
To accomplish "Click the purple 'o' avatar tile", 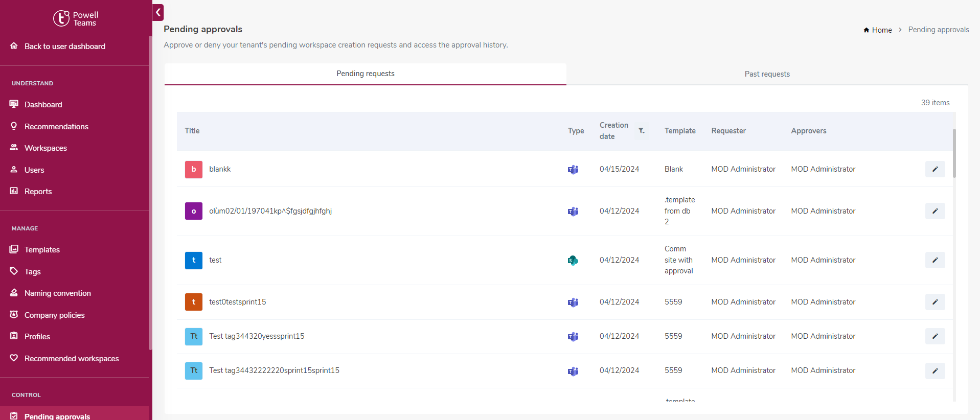I will point(194,211).
